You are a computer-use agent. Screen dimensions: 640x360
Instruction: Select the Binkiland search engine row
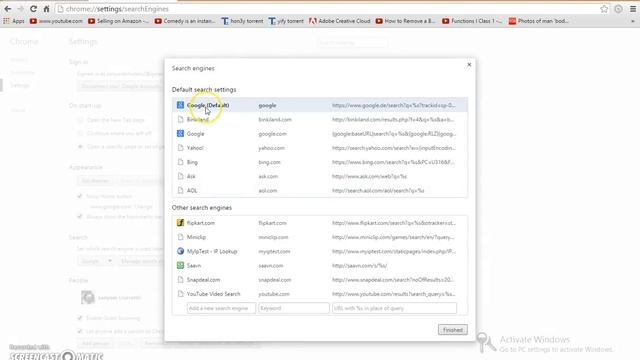tap(320, 120)
